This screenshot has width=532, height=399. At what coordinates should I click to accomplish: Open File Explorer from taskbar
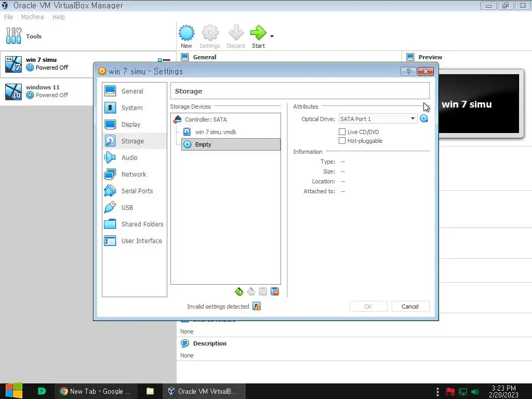tap(150, 391)
